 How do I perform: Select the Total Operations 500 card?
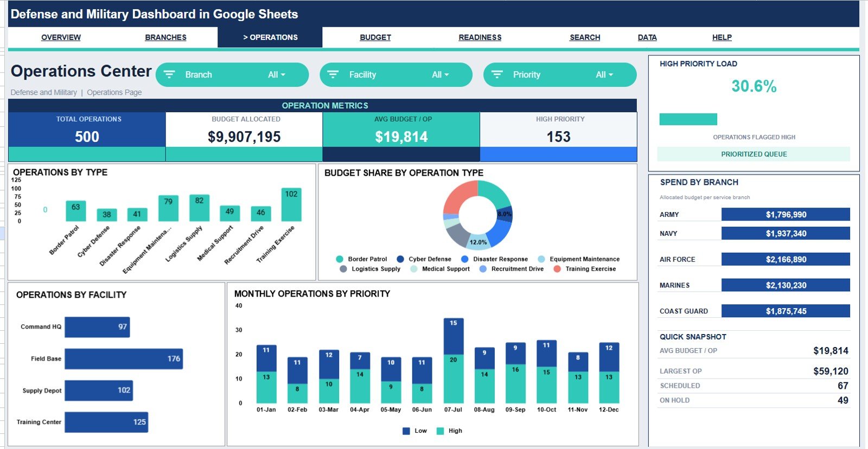(x=87, y=137)
